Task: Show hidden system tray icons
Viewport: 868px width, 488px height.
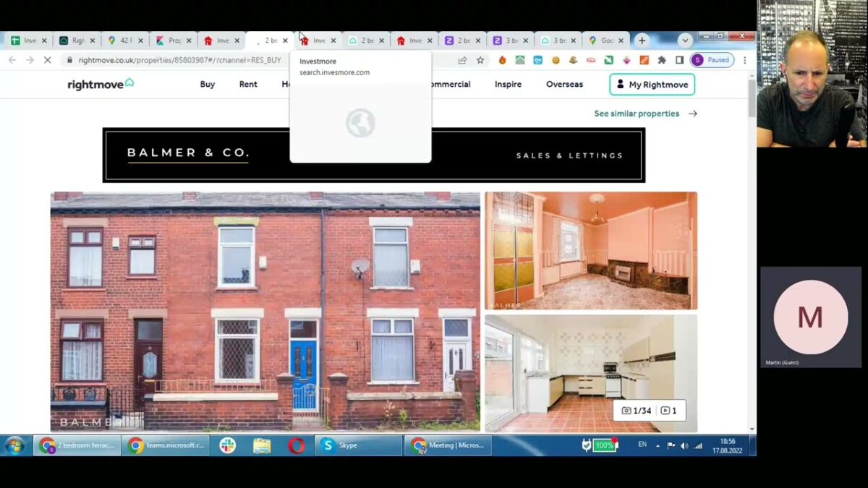Action: [x=658, y=445]
